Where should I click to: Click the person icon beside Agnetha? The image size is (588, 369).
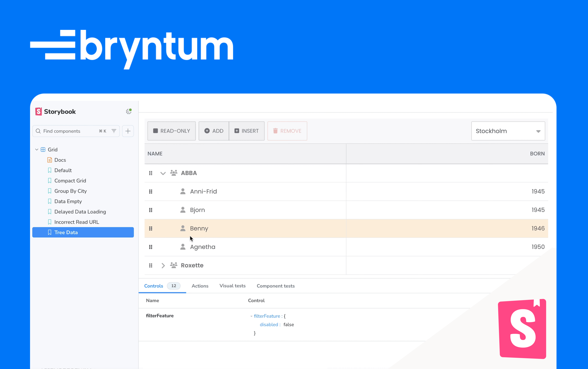click(183, 247)
